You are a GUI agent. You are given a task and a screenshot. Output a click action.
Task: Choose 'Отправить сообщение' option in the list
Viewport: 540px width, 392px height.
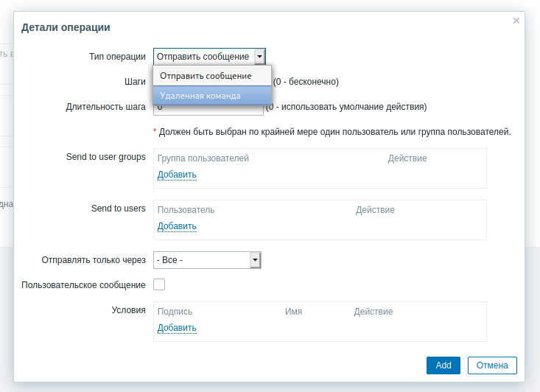[x=207, y=76]
